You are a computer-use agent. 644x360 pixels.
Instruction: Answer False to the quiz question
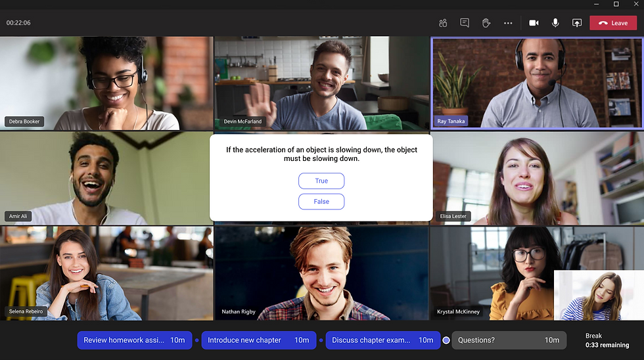pyautogui.click(x=321, y=202)
